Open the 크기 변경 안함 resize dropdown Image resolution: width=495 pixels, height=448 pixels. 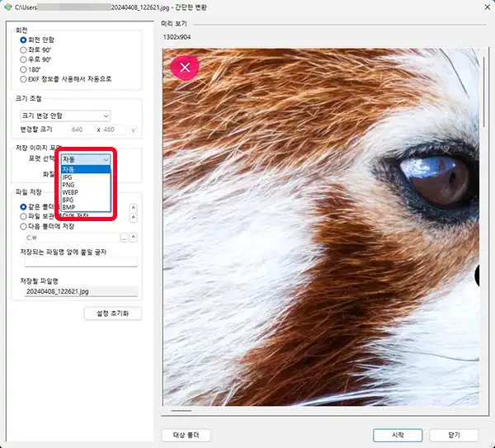(x=65, y=116)
